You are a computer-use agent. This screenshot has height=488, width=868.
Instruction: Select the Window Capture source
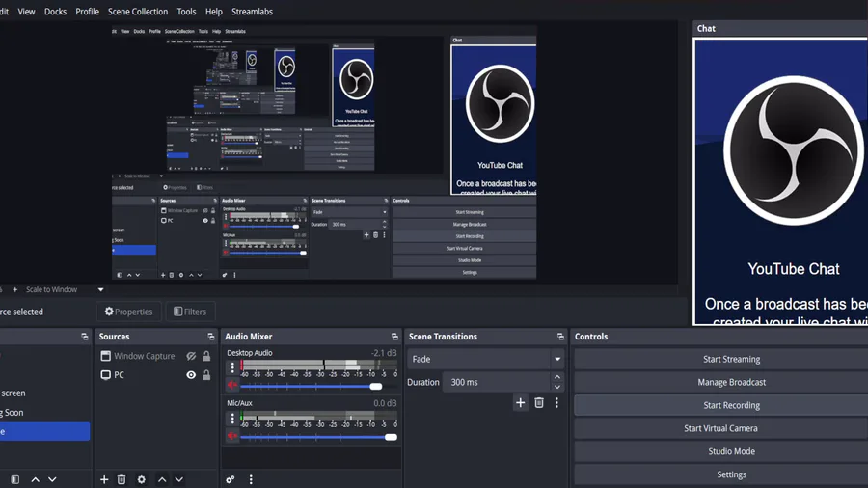pos(144,356)
